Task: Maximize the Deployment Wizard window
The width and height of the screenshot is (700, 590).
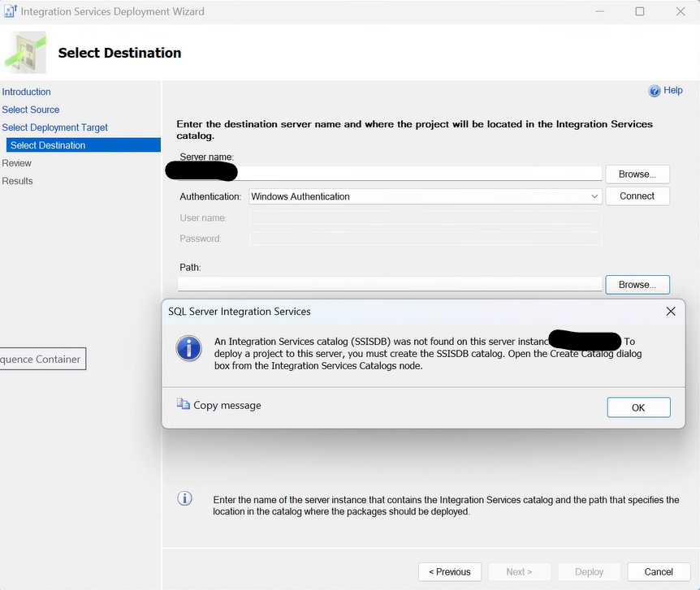Action: pos(640,11)
